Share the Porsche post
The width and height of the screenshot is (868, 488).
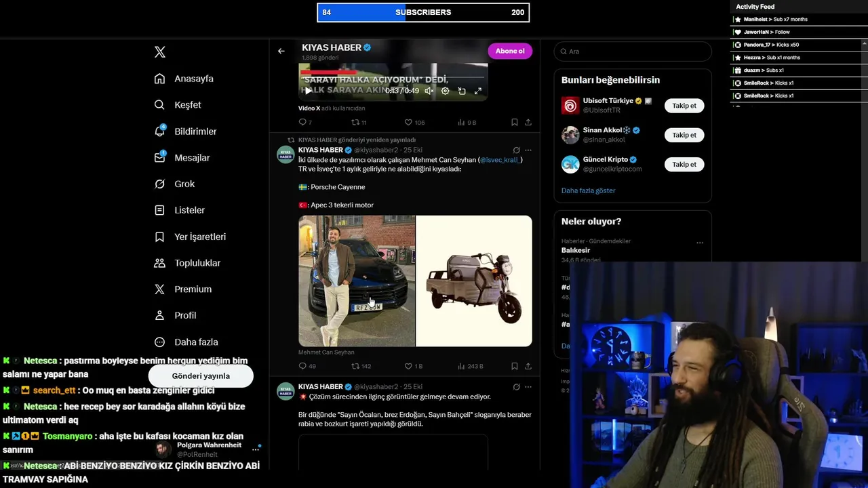528,366
